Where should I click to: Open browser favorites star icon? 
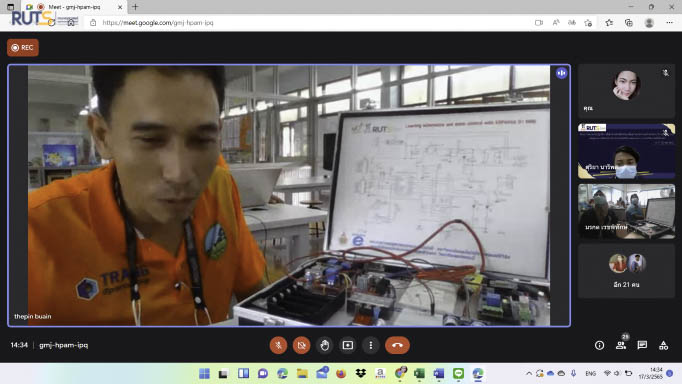pos(609,23)
